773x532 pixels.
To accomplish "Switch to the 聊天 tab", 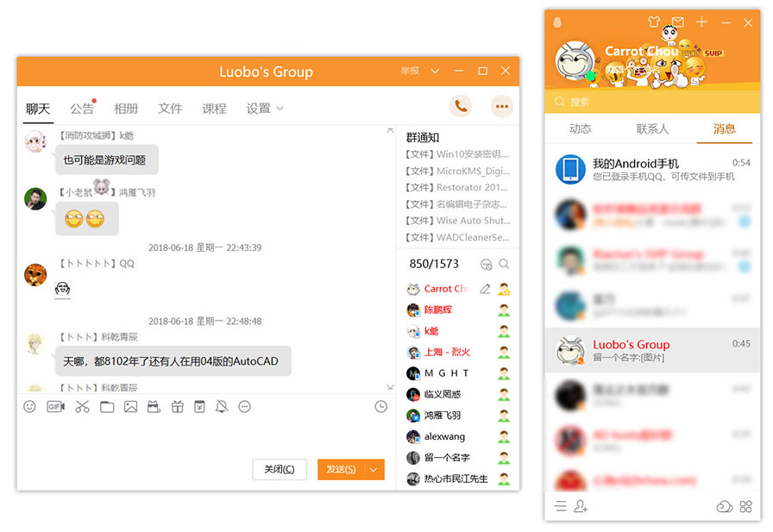I will (38, 109).
